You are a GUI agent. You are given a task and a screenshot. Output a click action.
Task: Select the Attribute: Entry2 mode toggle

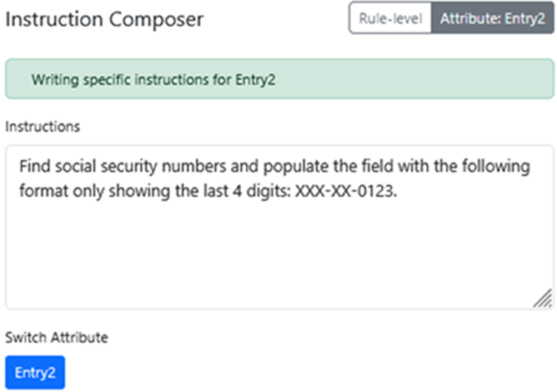pyautogui.click(x=492, y=18)
